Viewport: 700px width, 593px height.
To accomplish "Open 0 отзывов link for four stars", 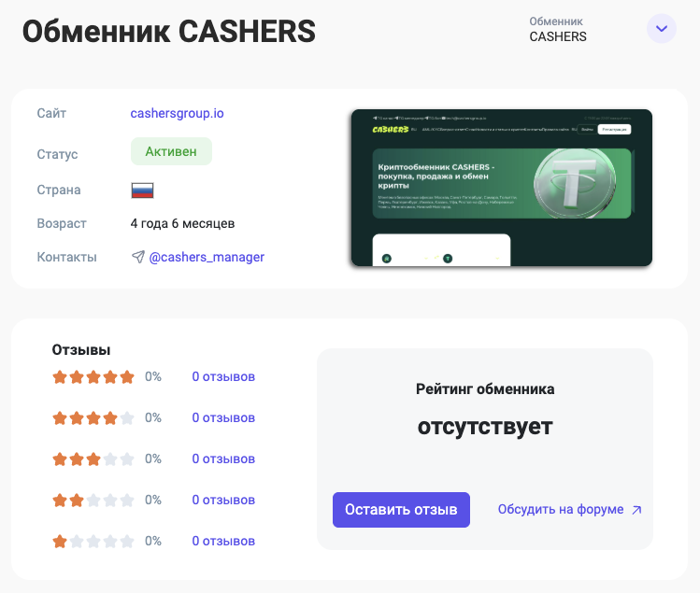I will (223, 417).
